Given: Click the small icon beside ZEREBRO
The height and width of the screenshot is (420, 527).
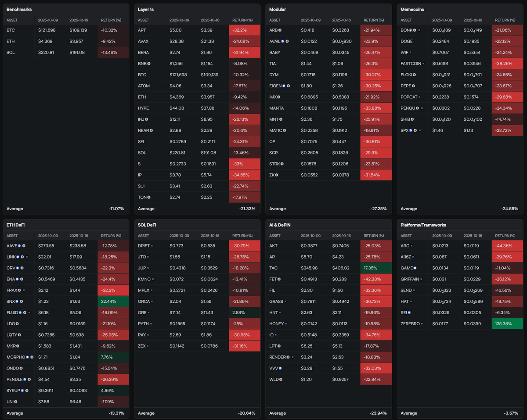Looking at the screenshot, I should point(422,323).
